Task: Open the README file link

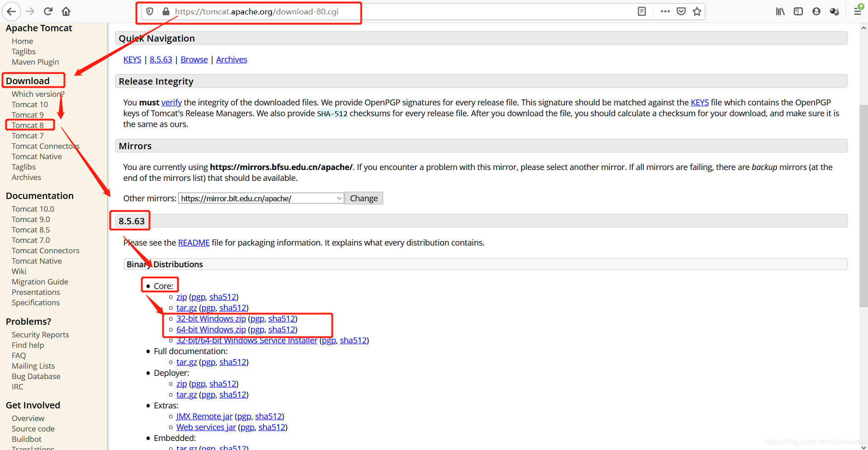Action: [x=194, y=243]
